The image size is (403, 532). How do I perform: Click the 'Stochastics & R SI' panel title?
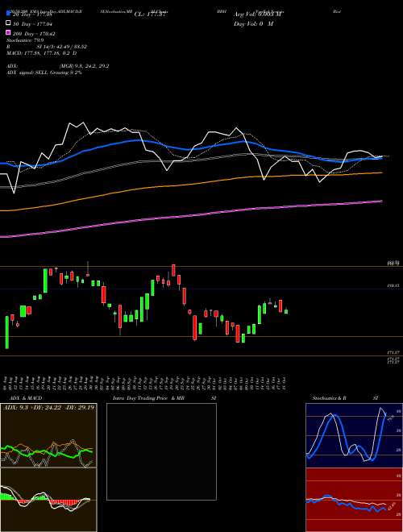pyautogui.click(x=345, y=398)
